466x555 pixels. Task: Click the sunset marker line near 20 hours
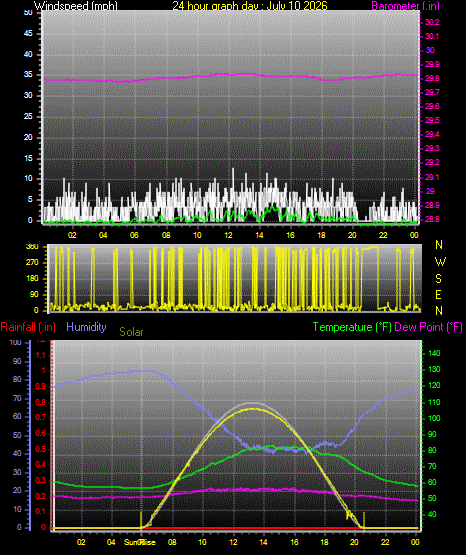pyautogui.click(x=364, y=520)
